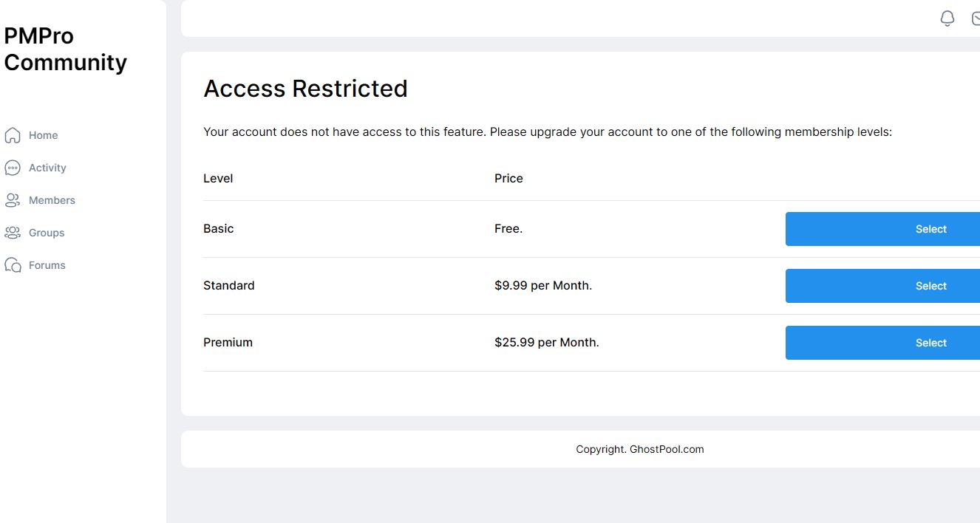Screen dimensions: 980x523
Task: Click the Access Restricted heading
Action: (x=305, y=89)
